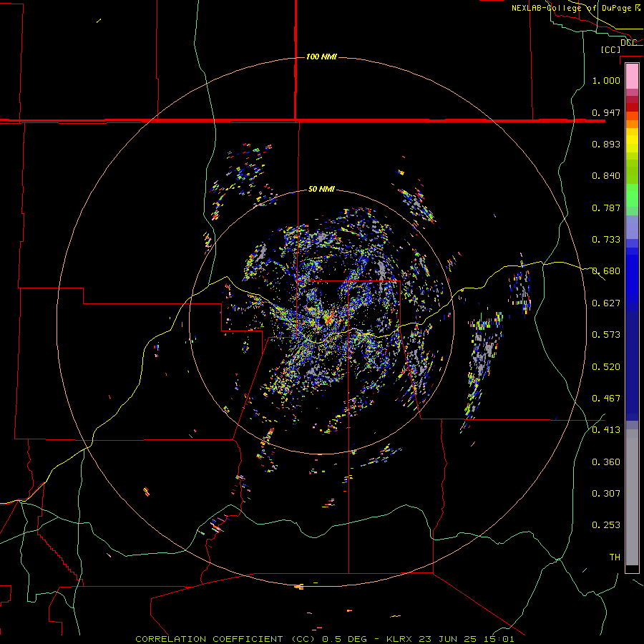The height and width of the screenshot is (644, 644).
Task: Click the 0.627 legend value
Action: click(606, 303)
